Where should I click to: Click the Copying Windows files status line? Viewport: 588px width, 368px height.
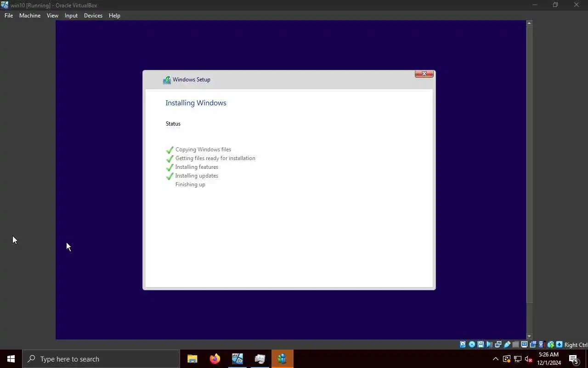tap(203, 149)
